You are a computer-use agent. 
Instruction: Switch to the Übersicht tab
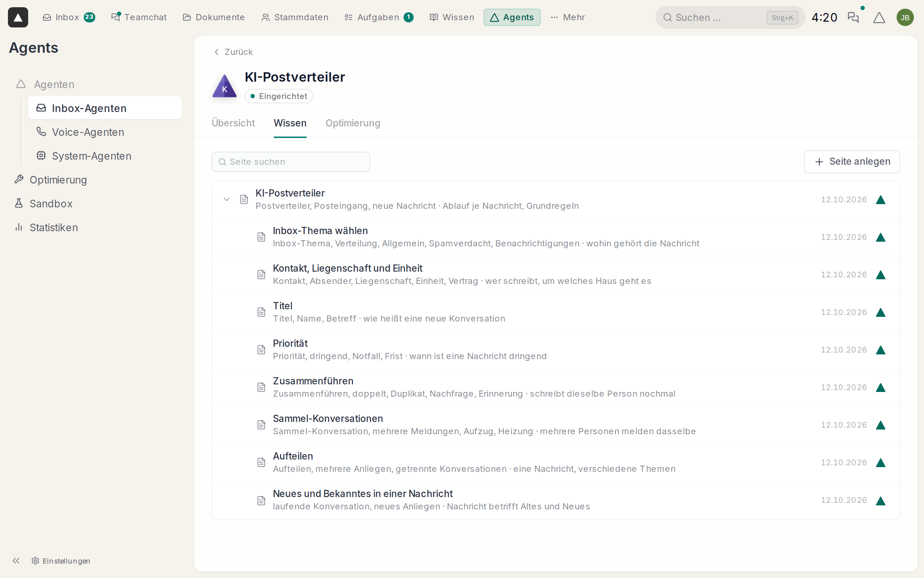tap(233, 123)
